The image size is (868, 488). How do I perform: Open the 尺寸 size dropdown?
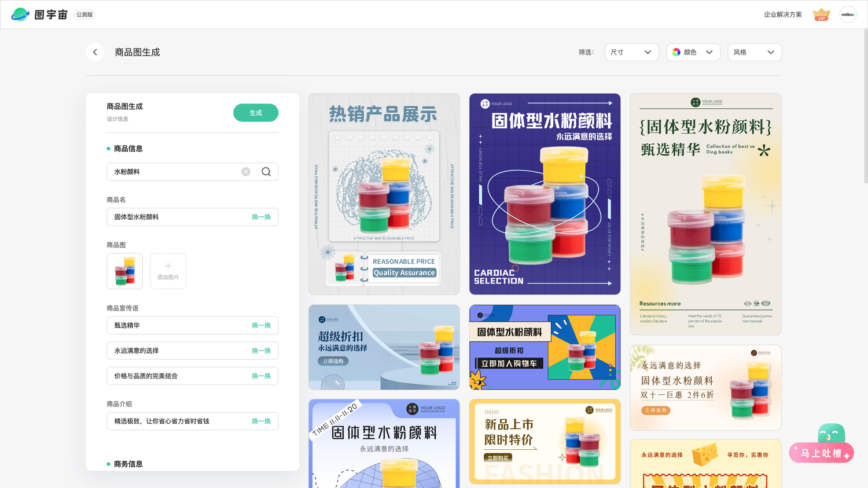pyautogui.click(x=631, y=52)
